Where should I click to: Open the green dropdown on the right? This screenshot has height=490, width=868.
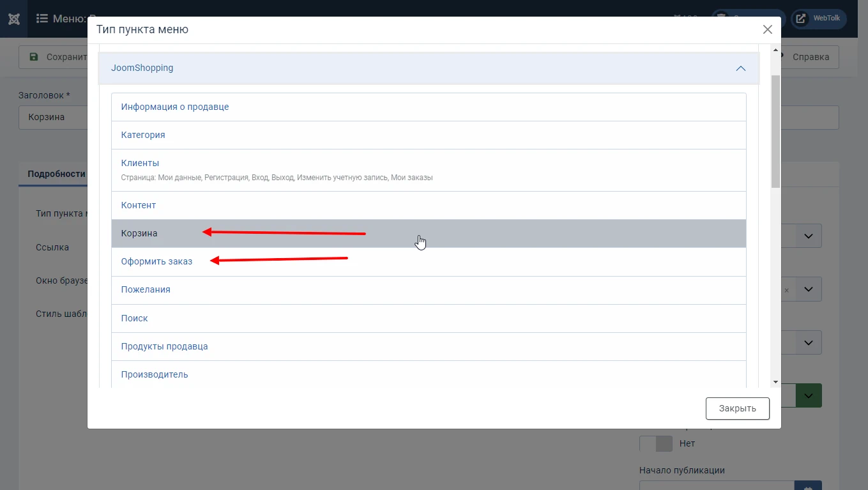[809, 396]
